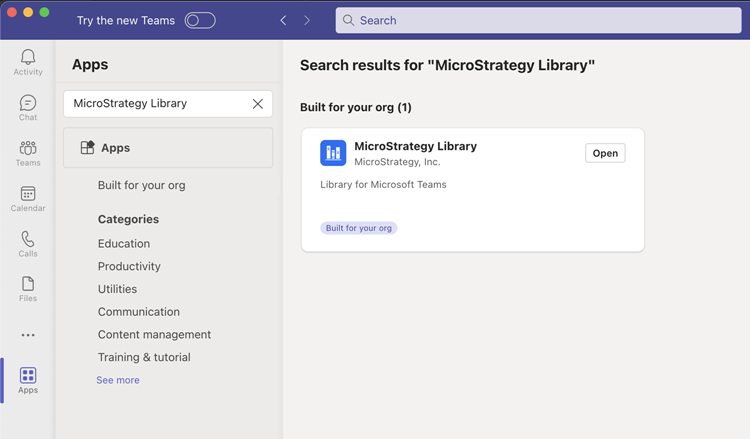Open the Education category

124,243
